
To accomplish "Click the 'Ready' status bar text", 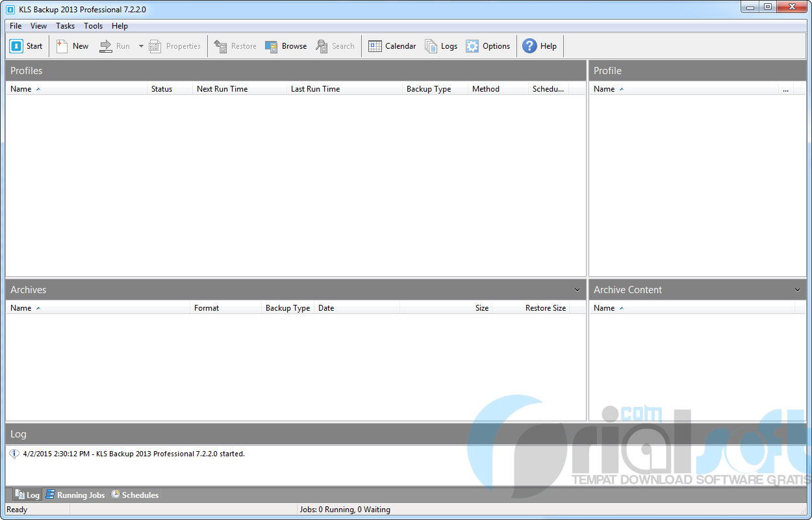I will (x=17, y=510).
